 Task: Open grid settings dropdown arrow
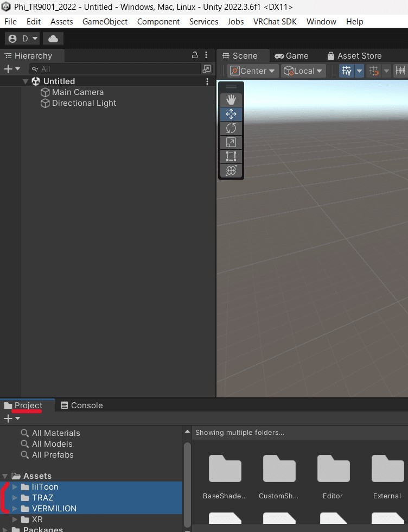coord(359,71)
